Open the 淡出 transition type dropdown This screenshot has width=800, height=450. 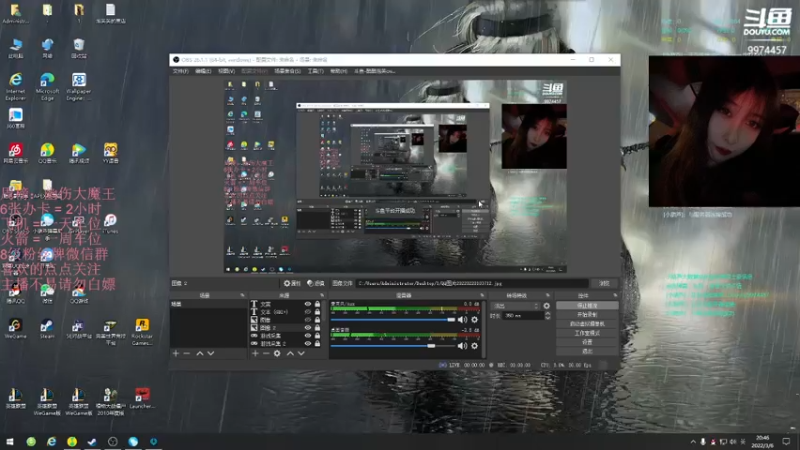[x=515, y=306]
